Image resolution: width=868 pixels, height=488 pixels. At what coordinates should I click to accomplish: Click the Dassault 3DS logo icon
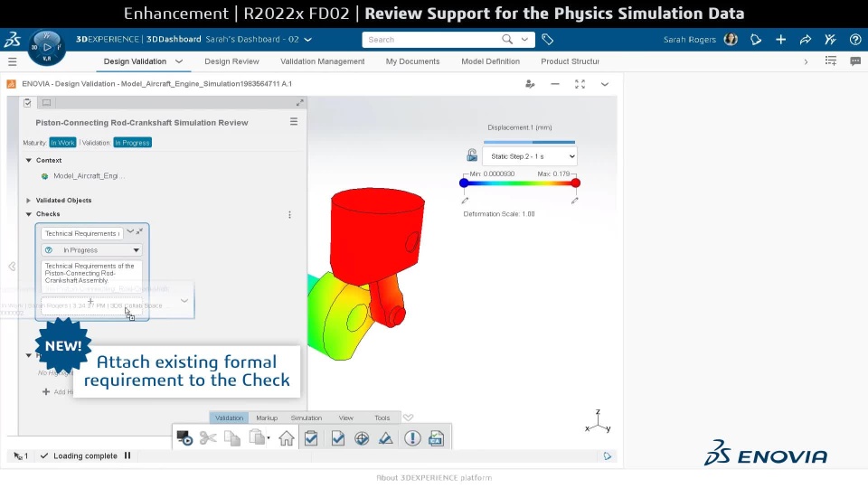pos(12,39)
